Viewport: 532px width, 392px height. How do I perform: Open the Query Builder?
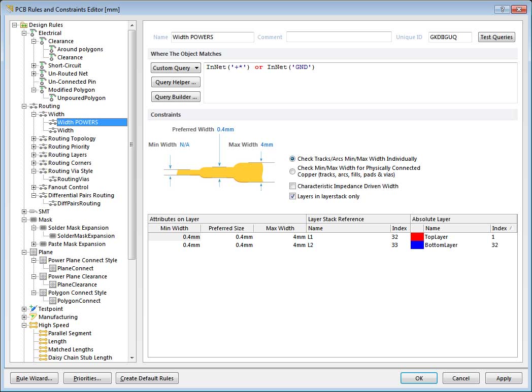click(176, 97)
